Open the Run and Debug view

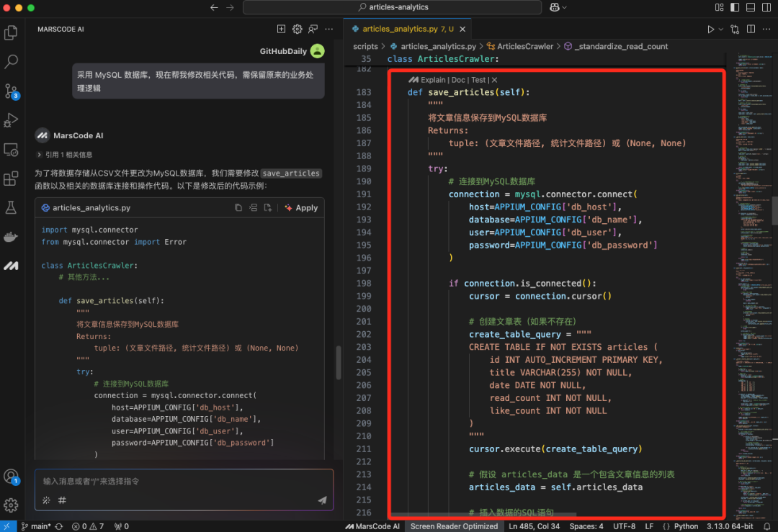11,120
